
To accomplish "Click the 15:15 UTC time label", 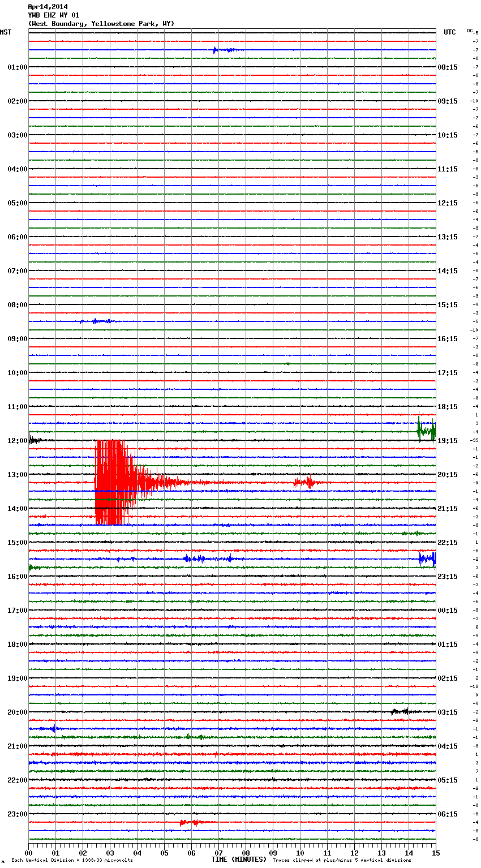I will point(448,305).
